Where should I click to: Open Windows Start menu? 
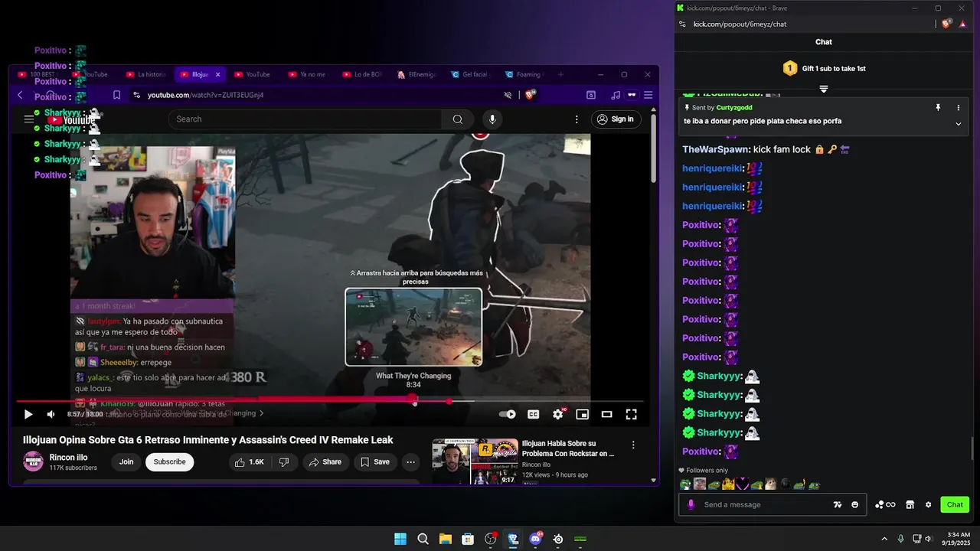pyautogui.click(x=400, y=539)
